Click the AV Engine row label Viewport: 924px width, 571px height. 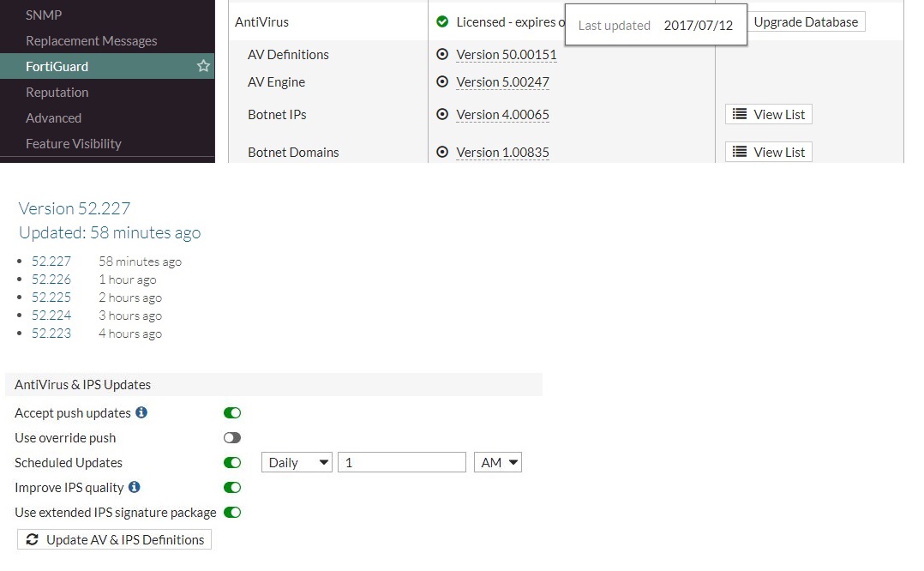tap(276, 82)
